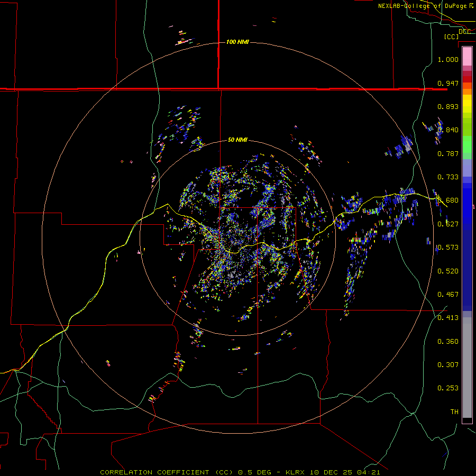Select the 1.000 legend value
This screenshot has width=476, height=476.
pyautogui.click(x=448, y=59)
